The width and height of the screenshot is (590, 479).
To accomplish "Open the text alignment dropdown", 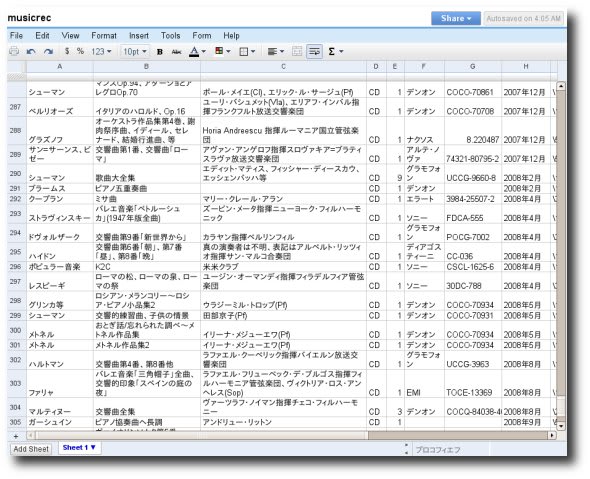I will [x=275, y=52].
